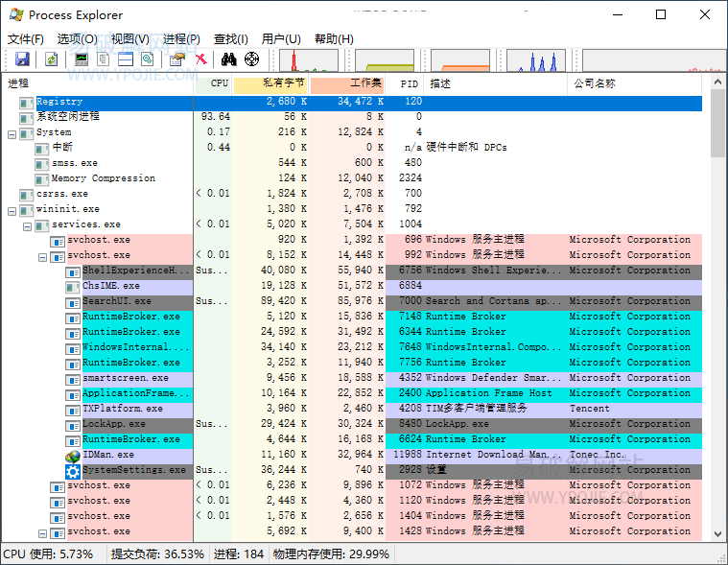
Task: Open the process Properties toolbar icon
Action: [x=176, y=59]
